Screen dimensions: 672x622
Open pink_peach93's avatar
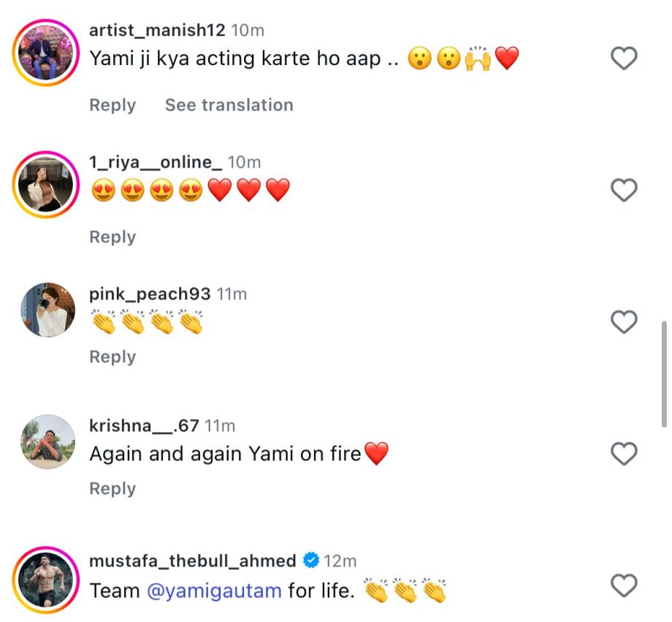tap(47, 310)
